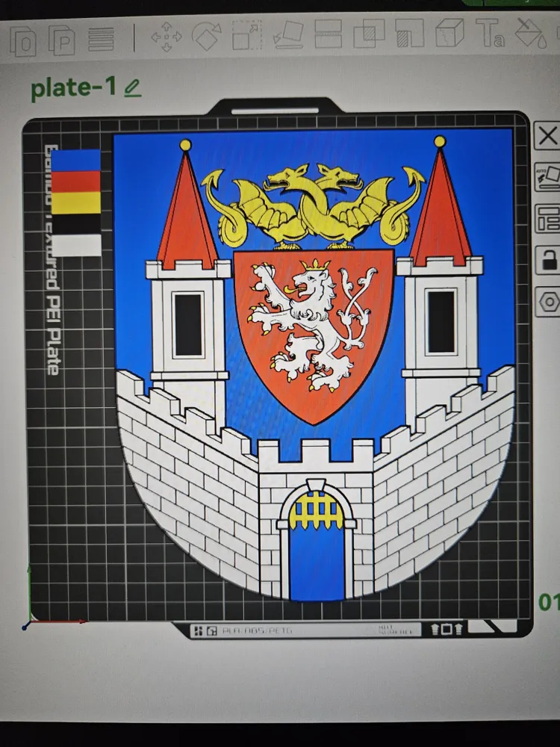The width and height of the screenshot is (560, 747).
Task: Select the coat of arms model on plate
Action: [x=314, y=365]
